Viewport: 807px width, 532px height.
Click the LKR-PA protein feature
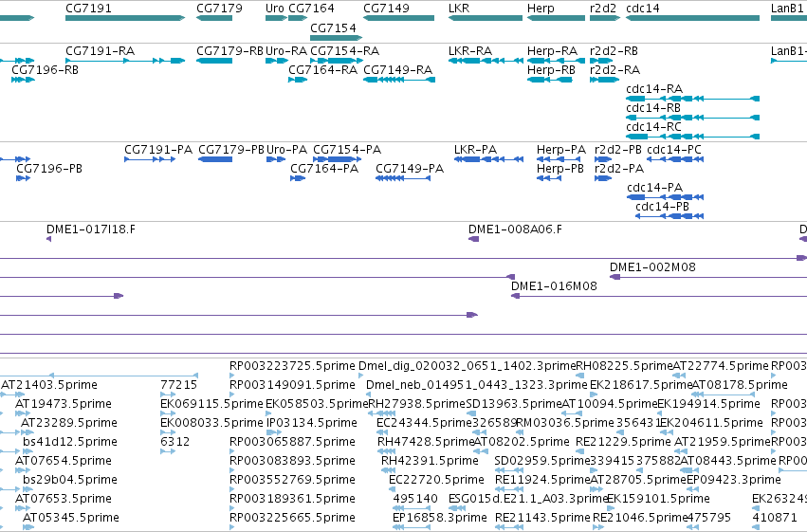coord(488,159)
